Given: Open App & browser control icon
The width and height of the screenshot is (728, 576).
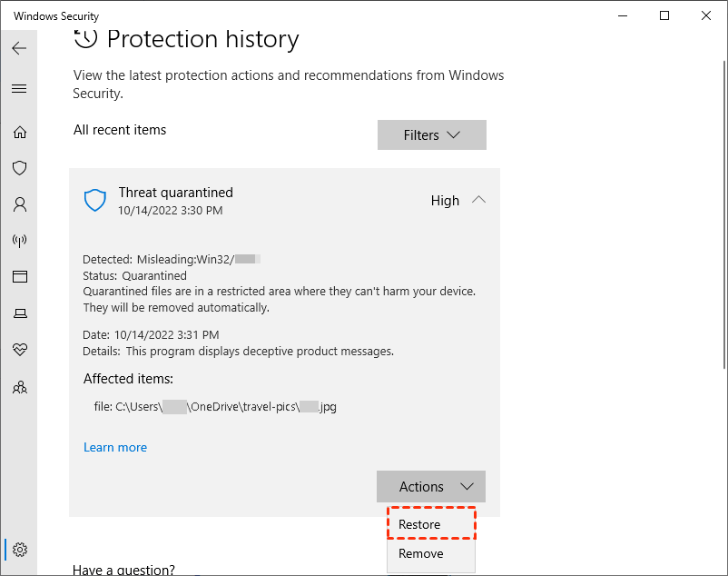Looking at the screenshot, I should 19,276.
